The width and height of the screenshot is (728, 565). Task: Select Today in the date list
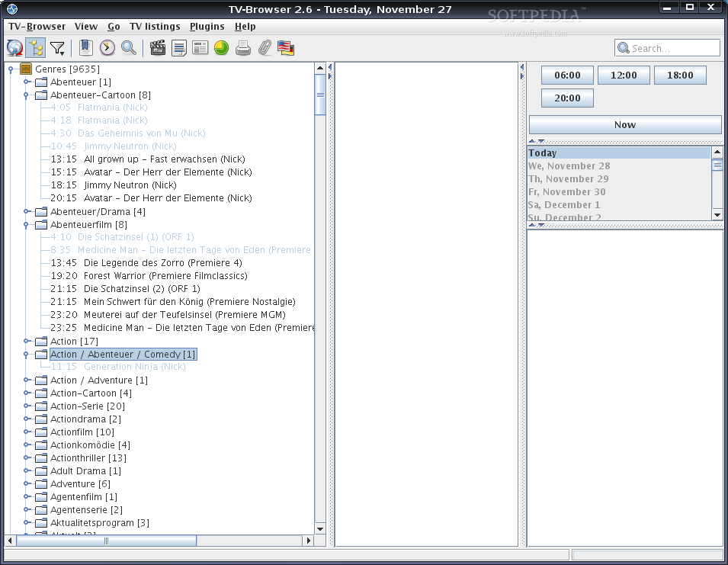619,152
